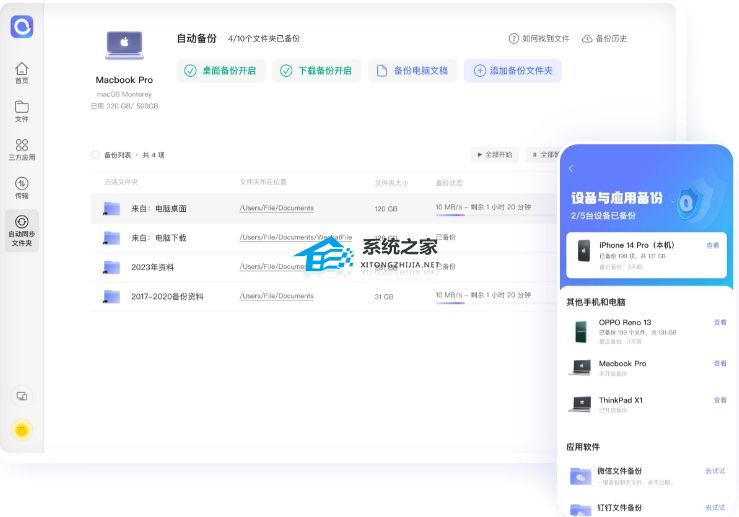
Task: Click the Macbook Pro laptop image
Action: click(124, 45)
